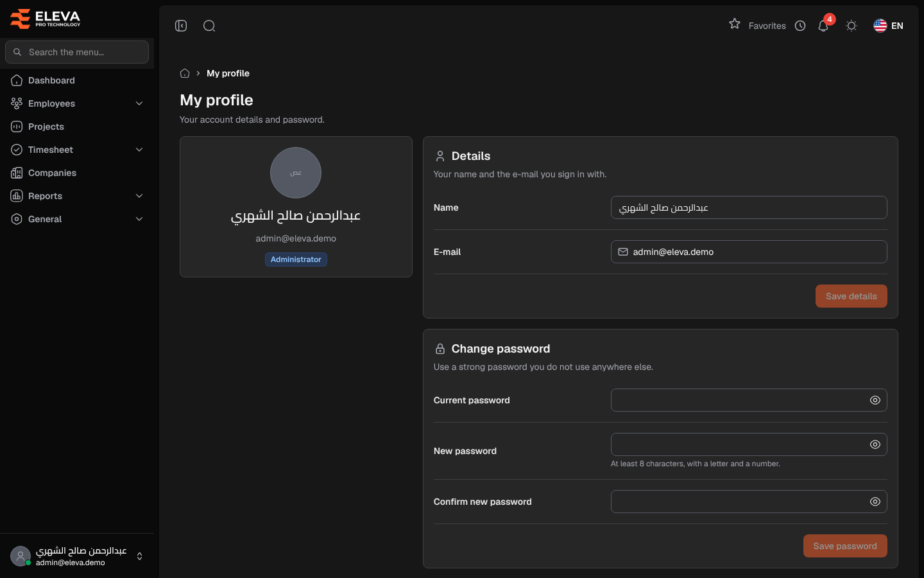Click the home breadcrumb icon
Image resolution: width=924 pixels, height=578 pixels.
click(x=185, y=73)
